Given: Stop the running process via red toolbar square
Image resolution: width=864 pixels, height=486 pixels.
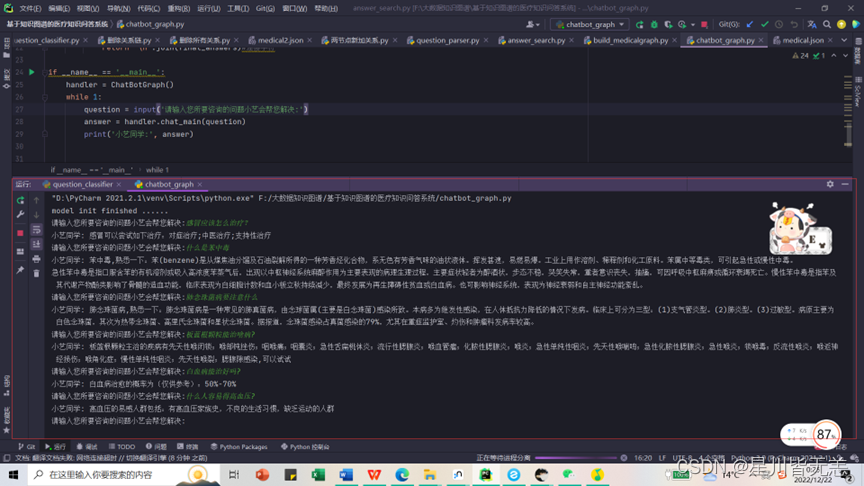Looking at the screenshot, I should click(x=704, y=24).
